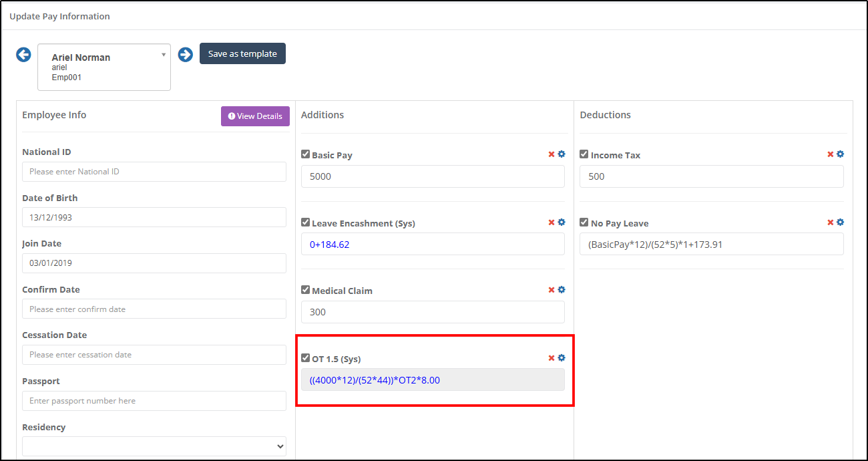Click the Passport number input field
Screen dimensions: 868x461
point(154,401)
